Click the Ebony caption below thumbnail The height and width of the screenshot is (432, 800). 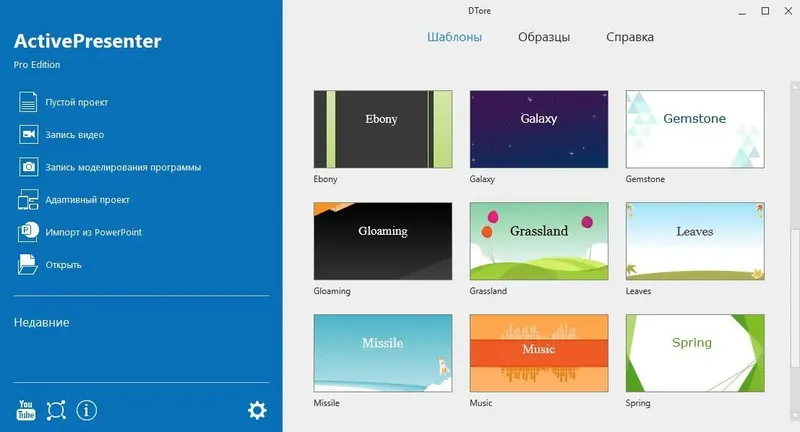point(326,179)
